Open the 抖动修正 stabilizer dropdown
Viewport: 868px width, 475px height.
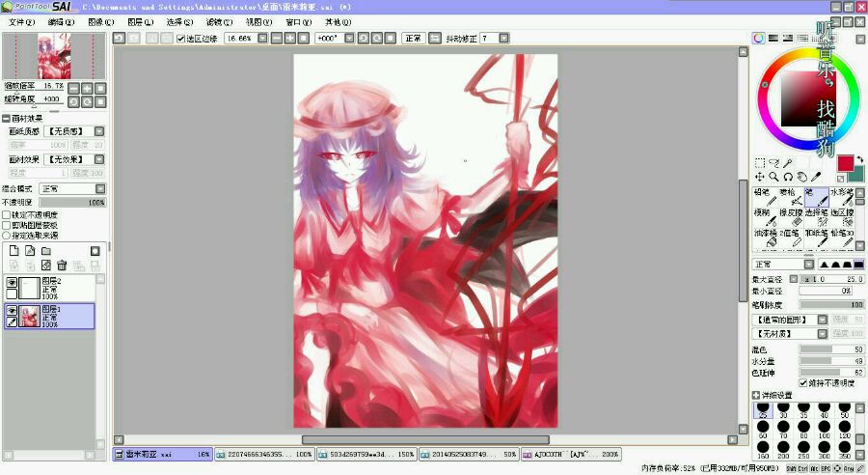click(503, 39)
